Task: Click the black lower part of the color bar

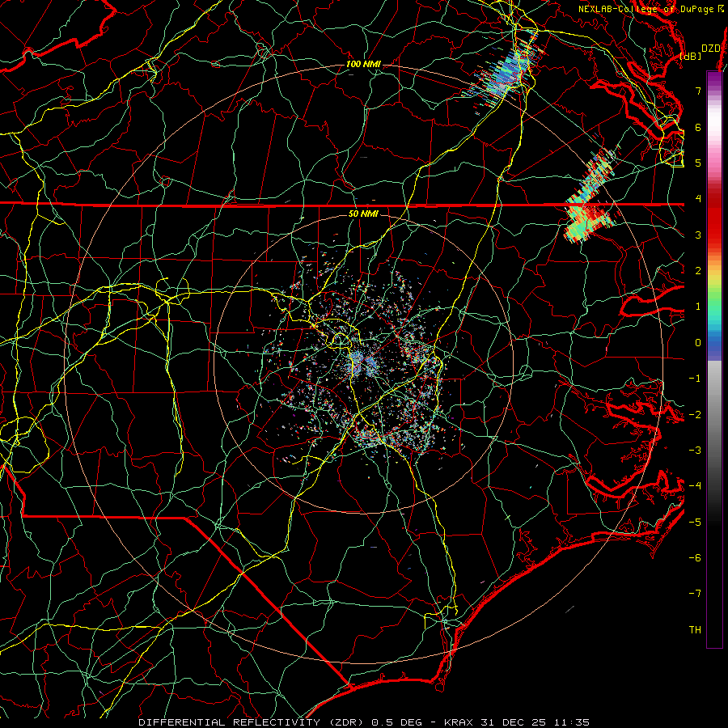Action: click(714, 580)
